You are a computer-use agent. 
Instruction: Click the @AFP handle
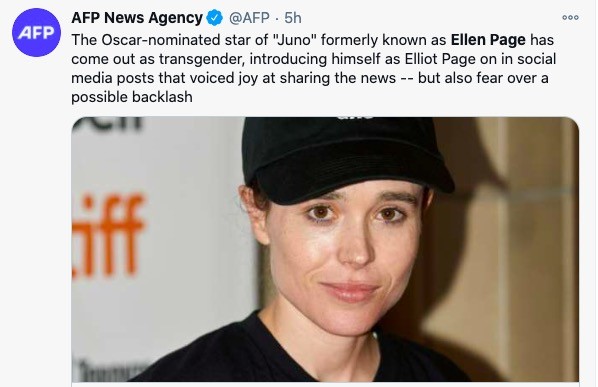[x=249, y=18]
